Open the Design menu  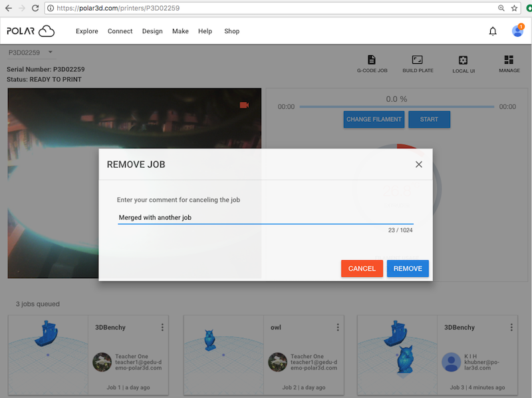[x=152, y=31]
